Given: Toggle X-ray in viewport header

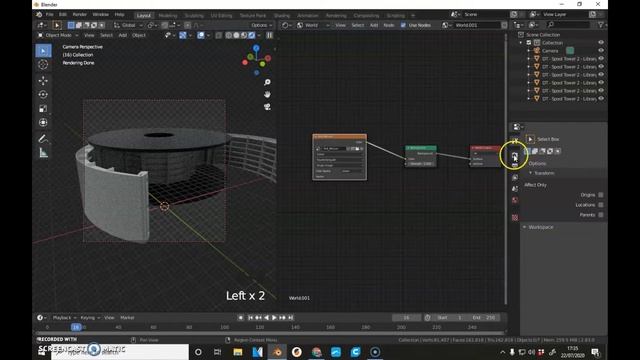Looking at the screenshot, I should point(218,36).
